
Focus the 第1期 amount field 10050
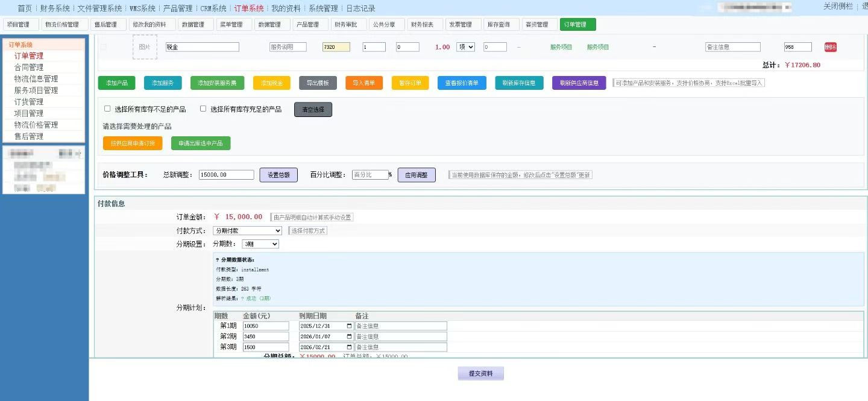(x=266, y=326)
